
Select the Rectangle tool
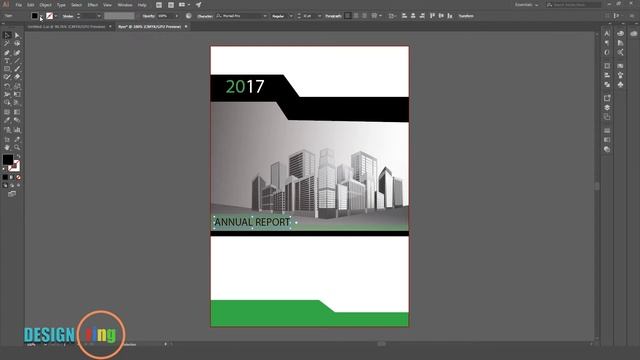[x=7, y=69]
